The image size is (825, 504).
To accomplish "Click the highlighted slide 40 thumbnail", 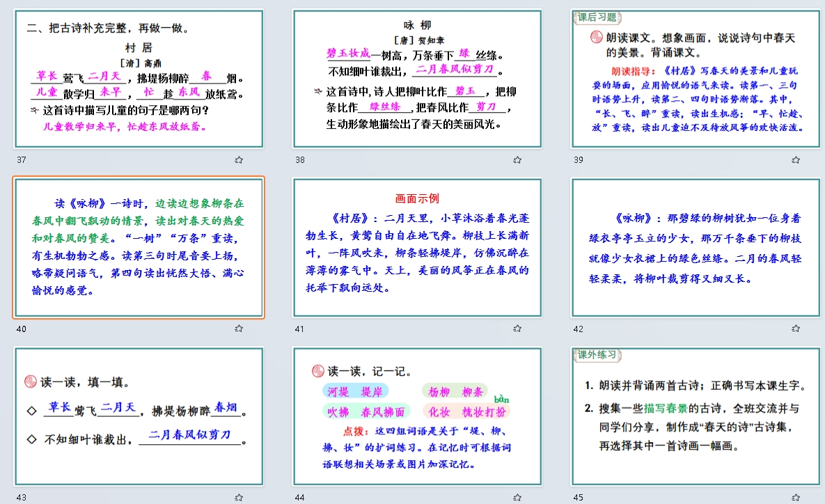I will pos(139,248).
